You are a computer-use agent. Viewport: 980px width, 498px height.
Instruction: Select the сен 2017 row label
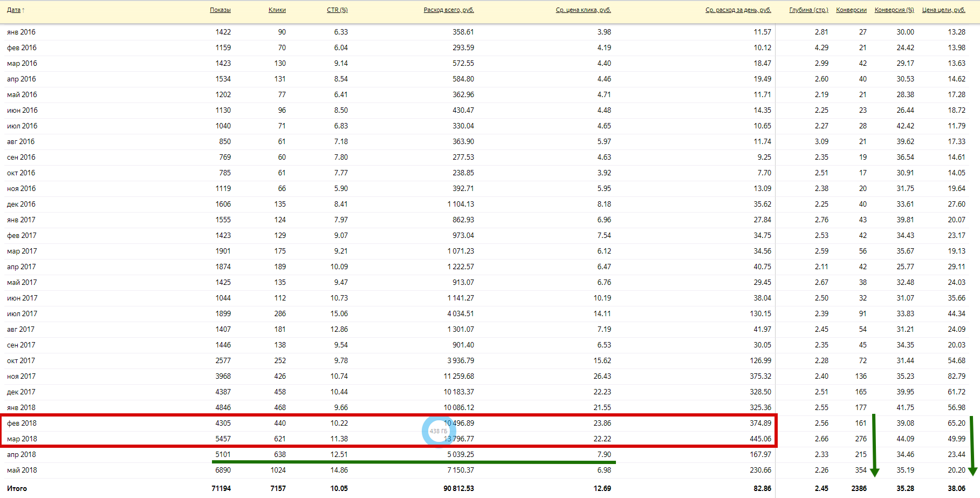coord(21,345)
